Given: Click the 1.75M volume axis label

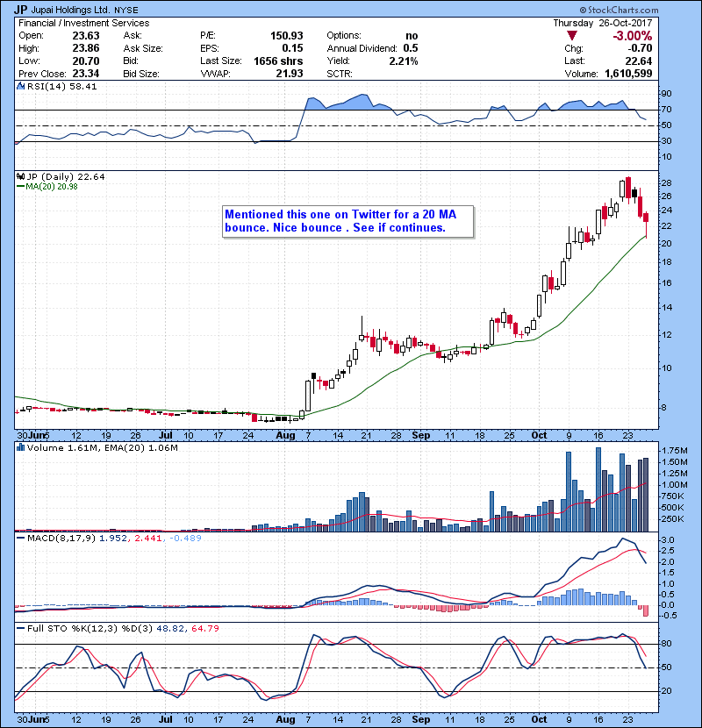Looking at the screenshot, I should 674,450.
